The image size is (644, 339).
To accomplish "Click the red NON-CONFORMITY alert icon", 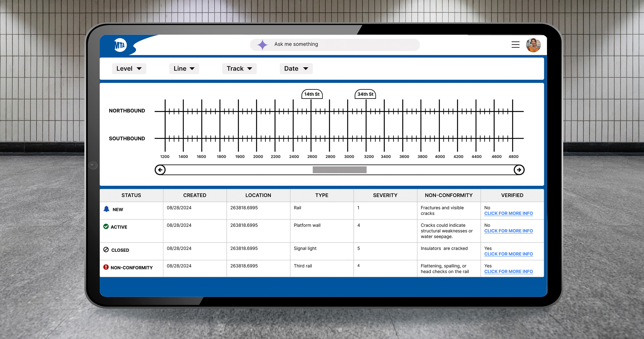I will 106,267.
